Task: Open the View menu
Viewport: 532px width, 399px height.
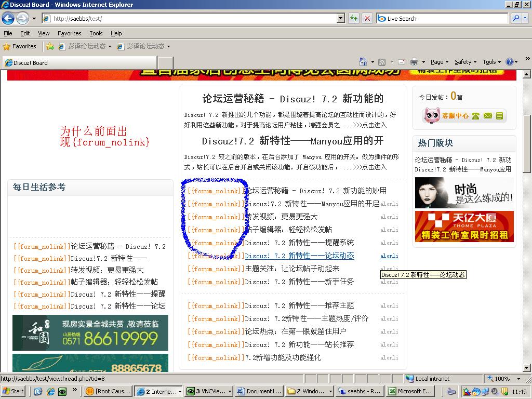Action: (44, 33)
